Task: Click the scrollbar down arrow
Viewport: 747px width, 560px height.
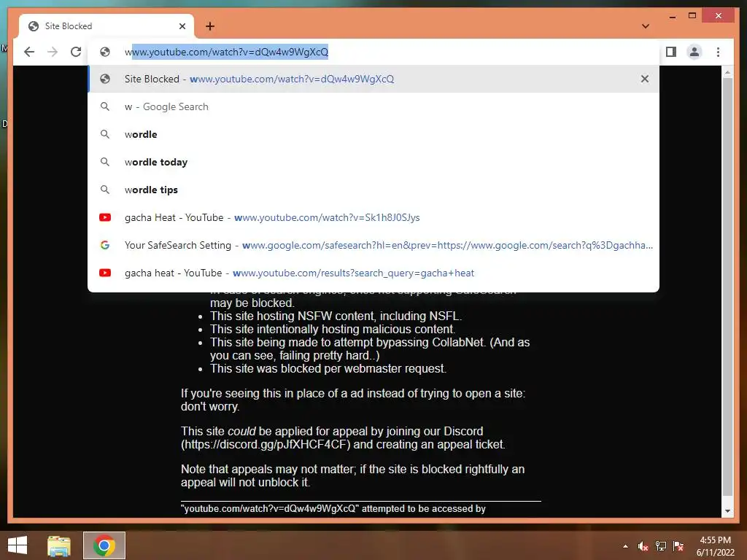Action: [727, 511]
